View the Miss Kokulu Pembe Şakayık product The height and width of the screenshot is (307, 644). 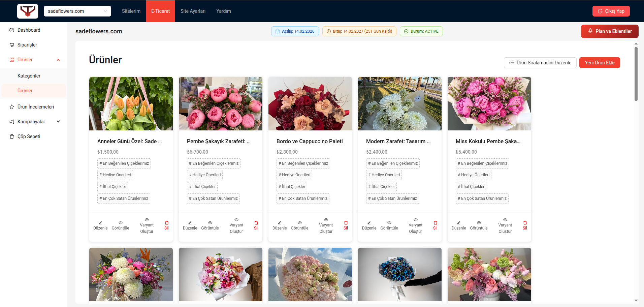[x=479, y=226]
